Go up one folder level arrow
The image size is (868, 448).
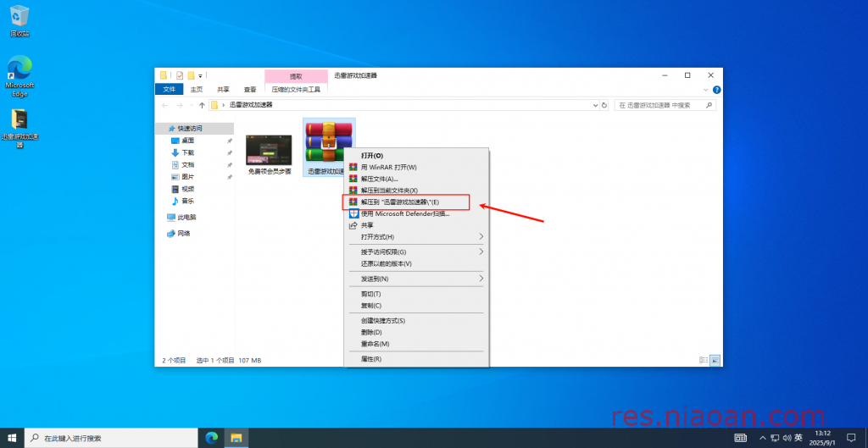point(202,105)
